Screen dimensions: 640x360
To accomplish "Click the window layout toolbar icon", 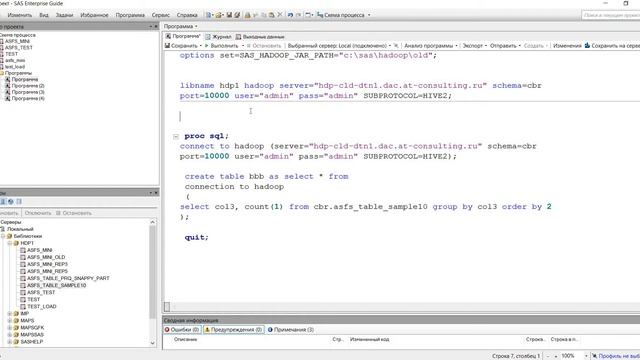I will pyautogui.click(x=308, y=15).
